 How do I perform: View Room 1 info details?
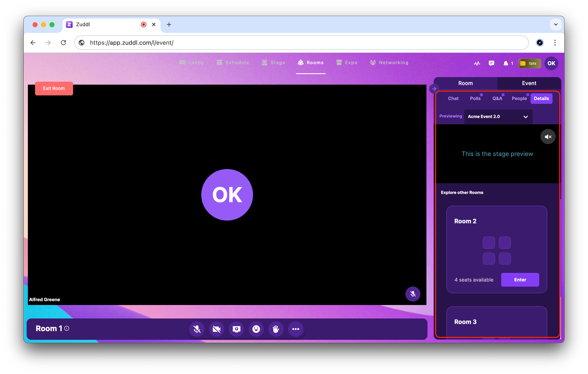tap(67, 328)
